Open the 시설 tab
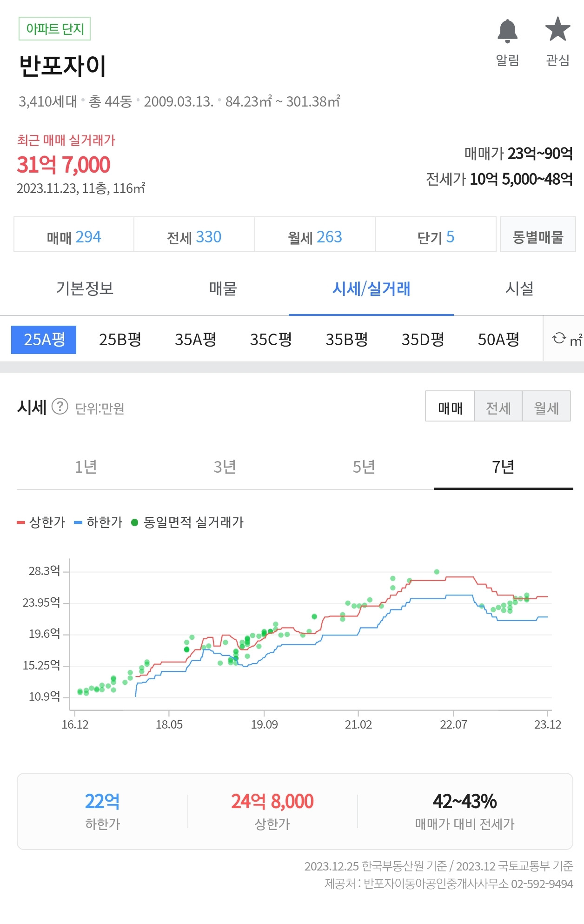This screenshot has height=924, width=584. (x=519, y=288)
